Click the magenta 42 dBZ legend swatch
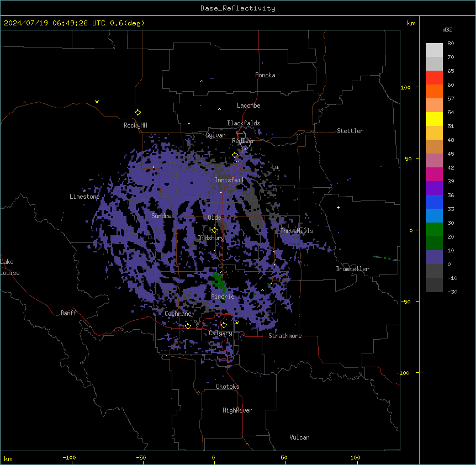This screenshot has height=465, width=476. coord(434,174)
